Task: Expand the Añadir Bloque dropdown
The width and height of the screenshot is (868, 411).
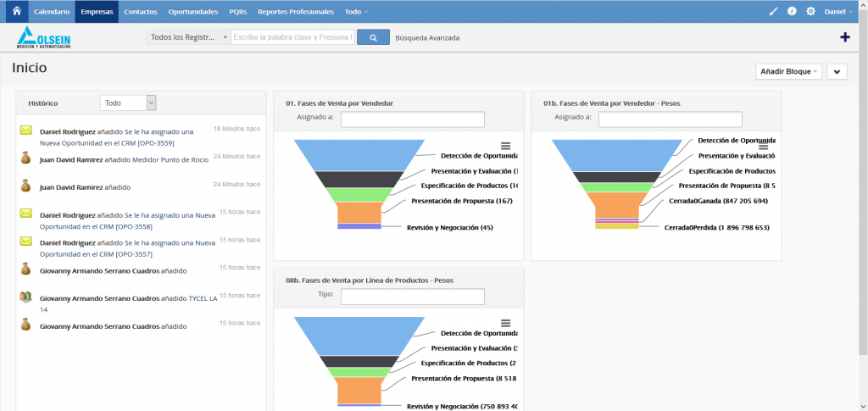Action: tap(789, 72)
